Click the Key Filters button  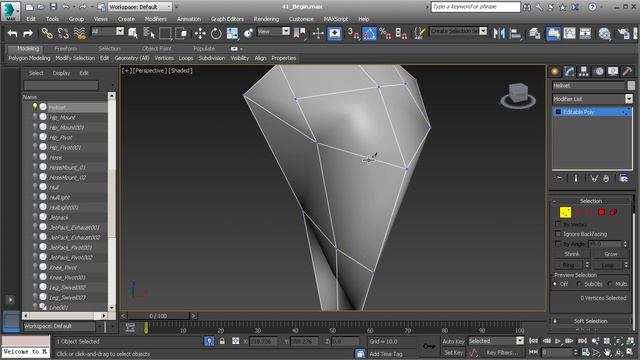[x=502, y=352]
